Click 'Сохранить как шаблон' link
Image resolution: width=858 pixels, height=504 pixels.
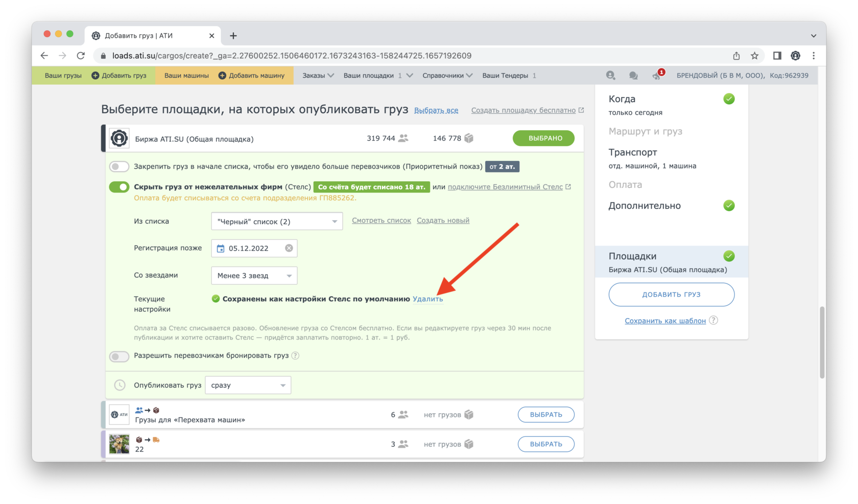click(665, 321)
